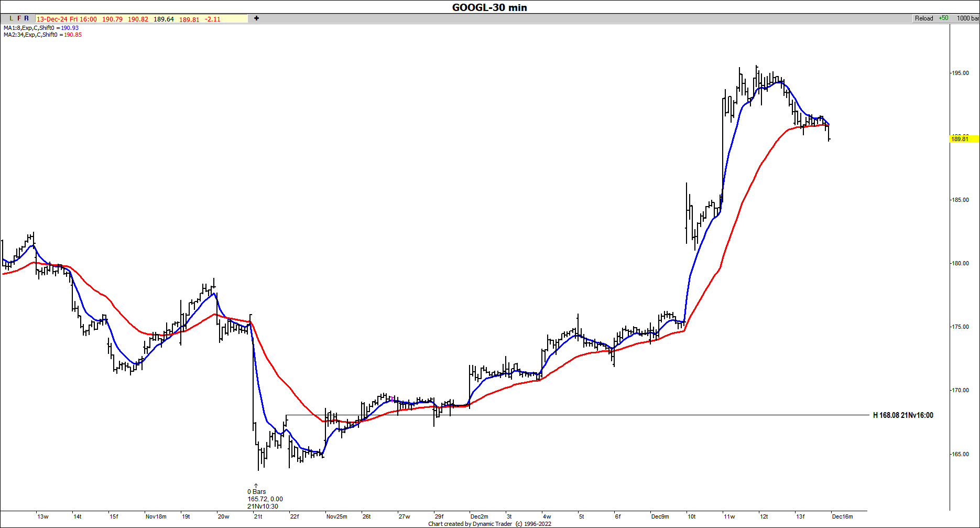Click the 21t date axis label

(x=258, y=516)
